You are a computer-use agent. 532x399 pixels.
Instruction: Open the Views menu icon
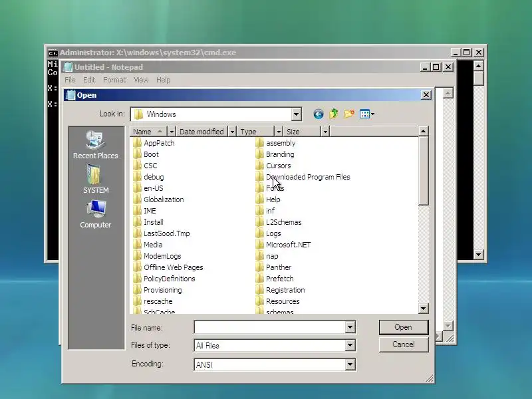tap(367, 114)
